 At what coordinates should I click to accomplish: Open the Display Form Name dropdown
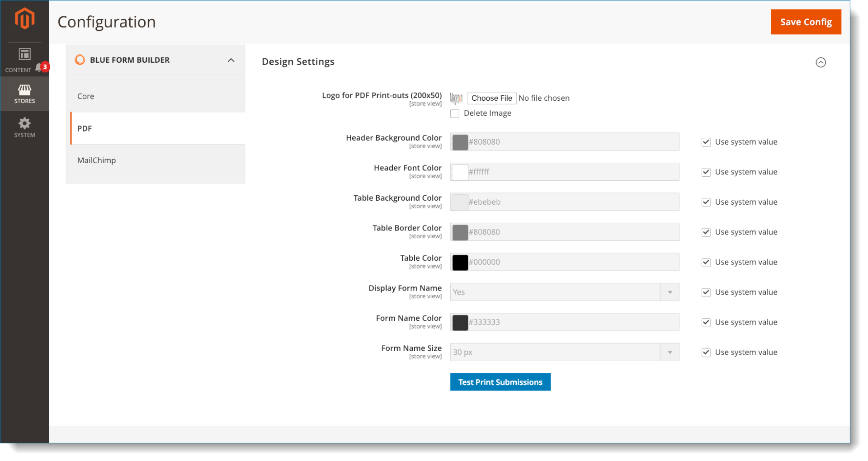pos(565,292)
